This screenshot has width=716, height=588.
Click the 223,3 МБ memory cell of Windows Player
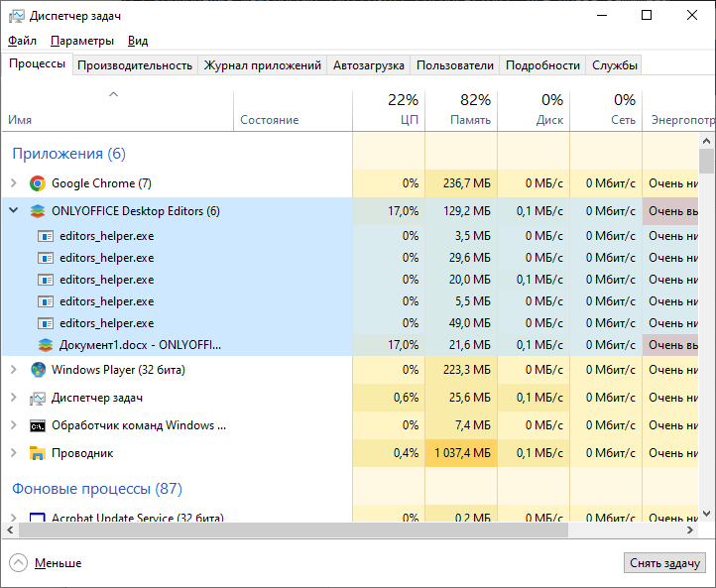[461, 369]
